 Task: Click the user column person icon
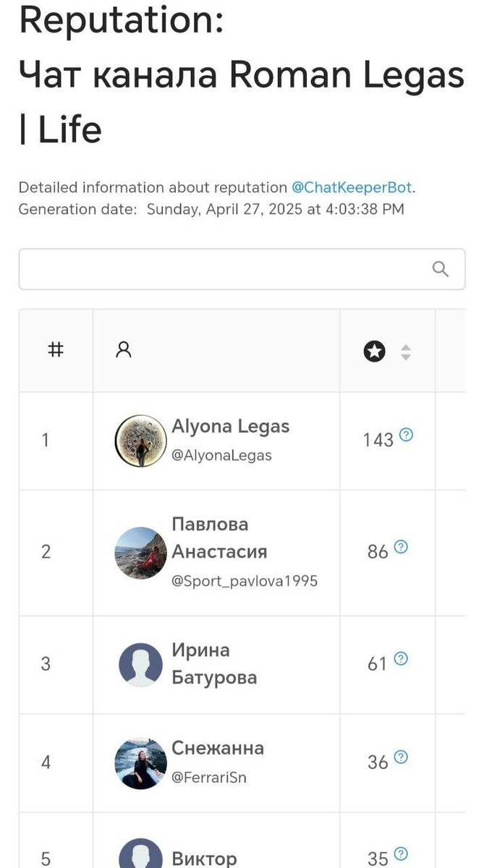point(124,351)
